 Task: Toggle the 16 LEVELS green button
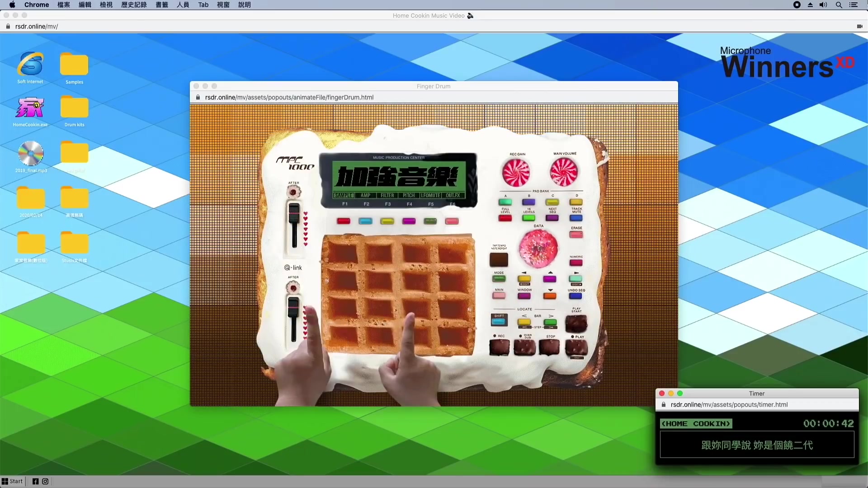point(528,218)
